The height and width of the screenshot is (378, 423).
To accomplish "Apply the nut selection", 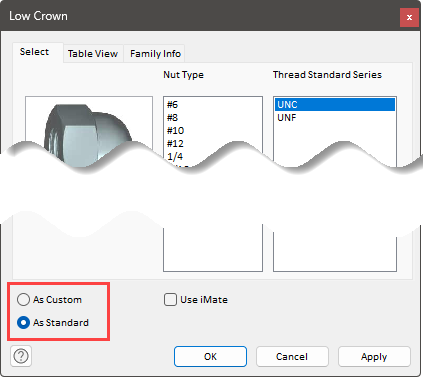I will click(x=374, y=356).
